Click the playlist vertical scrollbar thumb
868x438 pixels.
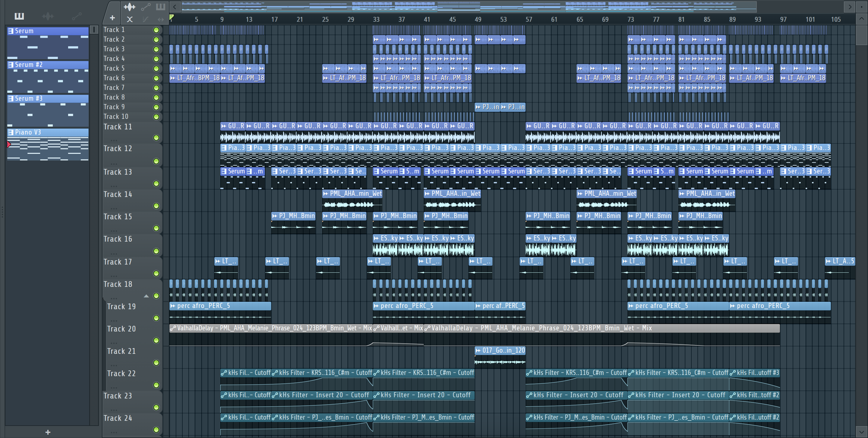click(862, 35)
